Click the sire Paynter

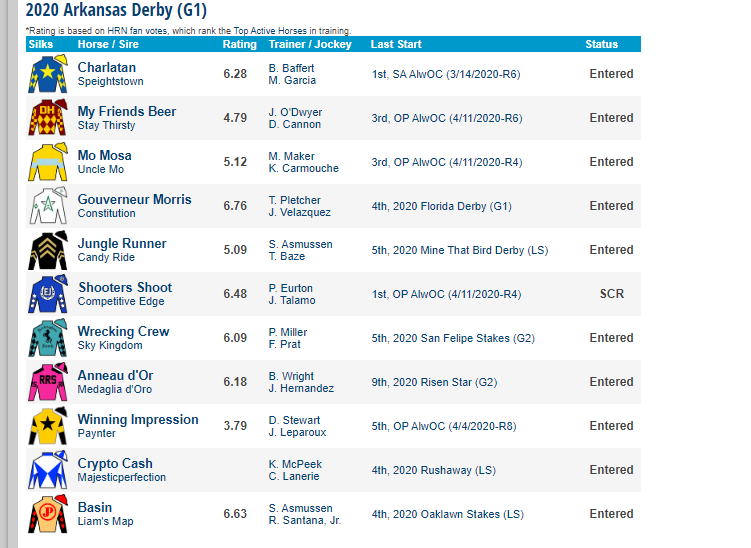tap(97, 434)
